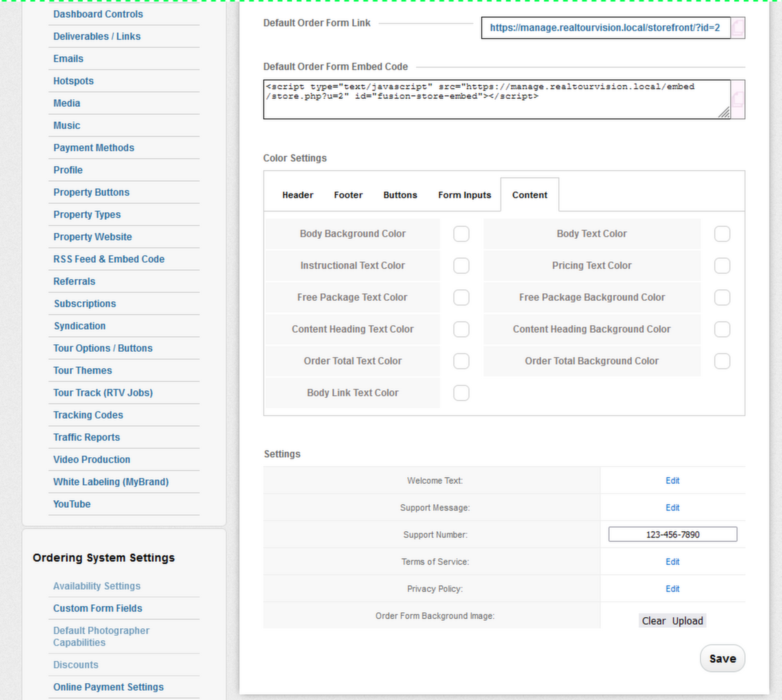Open Pricing Text Color swatch

[x=722, y=266]
